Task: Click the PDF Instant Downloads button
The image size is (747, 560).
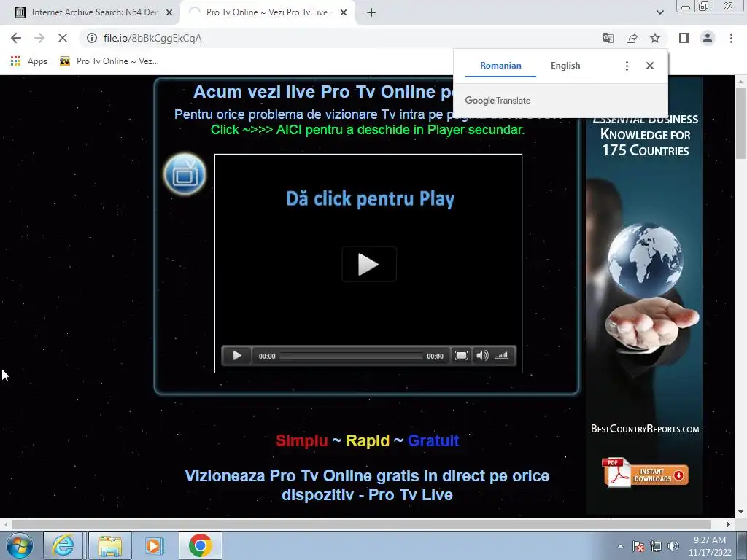Action: [x=646, y=472]
